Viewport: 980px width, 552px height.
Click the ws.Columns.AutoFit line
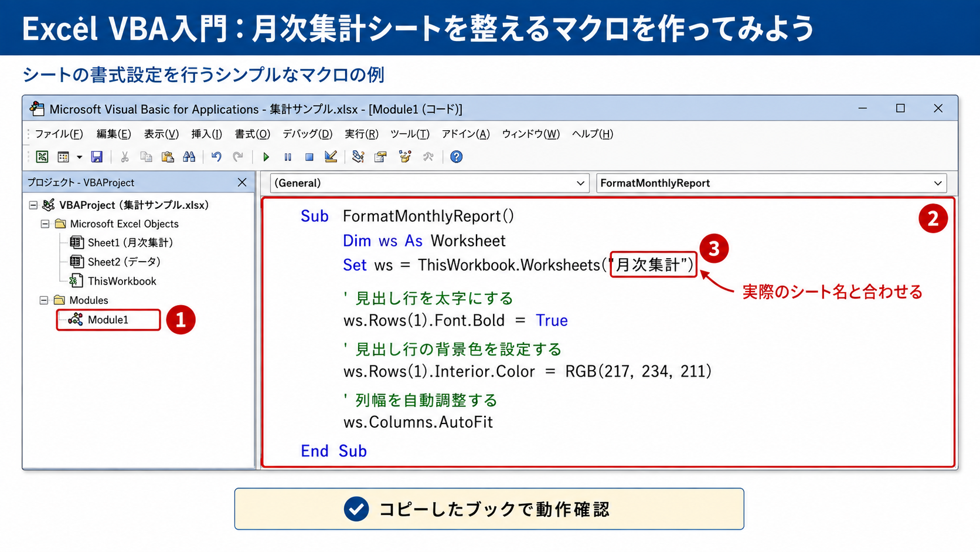pyautogui.click(x=418, y=422)
